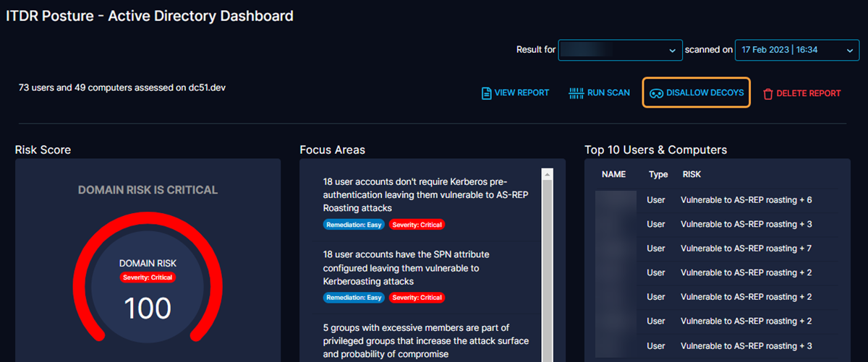
Task: Click the Disallow Decoys mask icon
Action: pyautogui.click(x=656, y=93)
